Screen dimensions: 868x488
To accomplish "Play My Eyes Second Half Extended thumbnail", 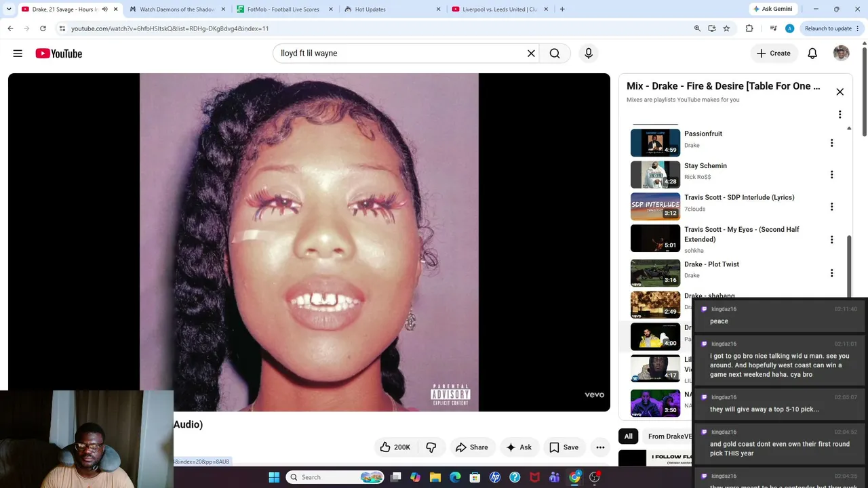I will 655,239.
